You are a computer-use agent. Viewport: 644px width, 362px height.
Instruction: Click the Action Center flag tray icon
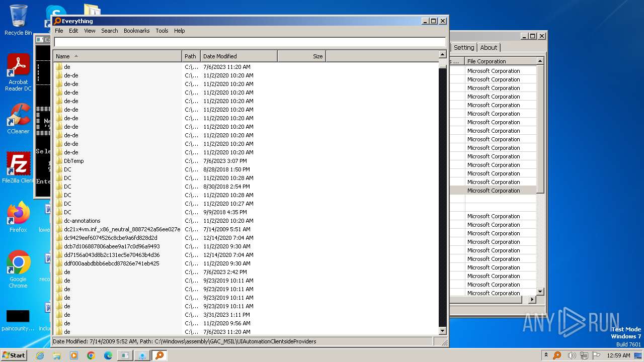(597, 355)
